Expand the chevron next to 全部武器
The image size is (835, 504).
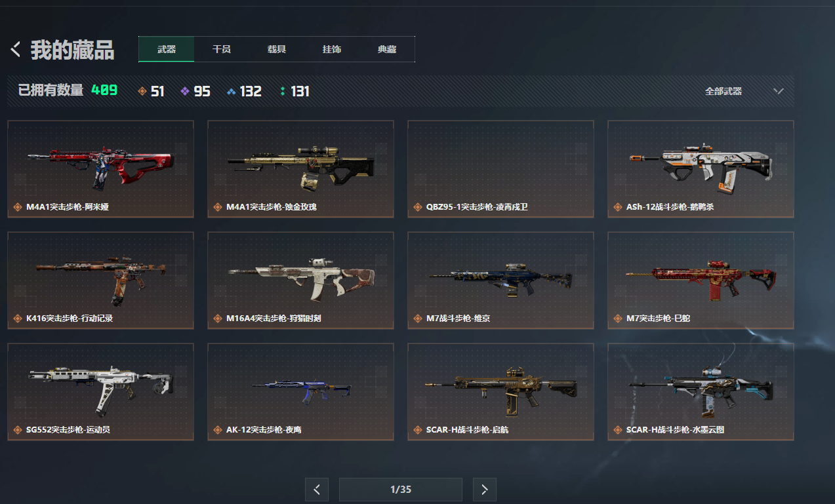[x=779, y=91]
